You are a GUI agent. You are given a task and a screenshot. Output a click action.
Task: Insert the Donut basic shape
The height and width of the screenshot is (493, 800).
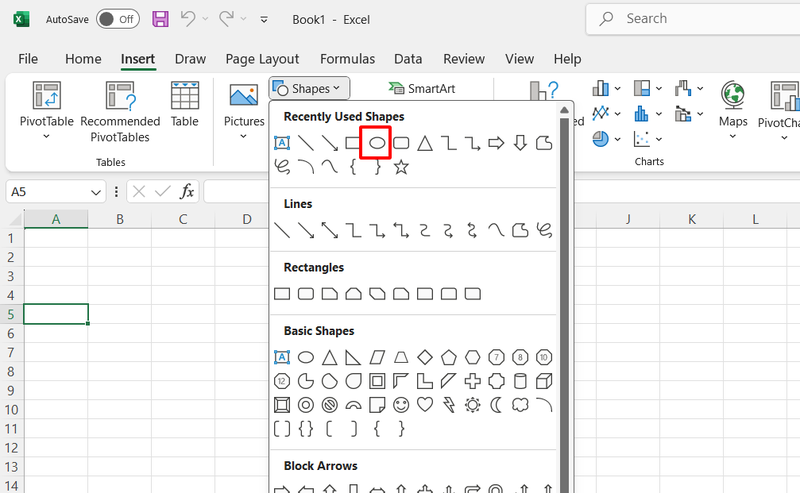pyautogui.click(x=306, y=405)
